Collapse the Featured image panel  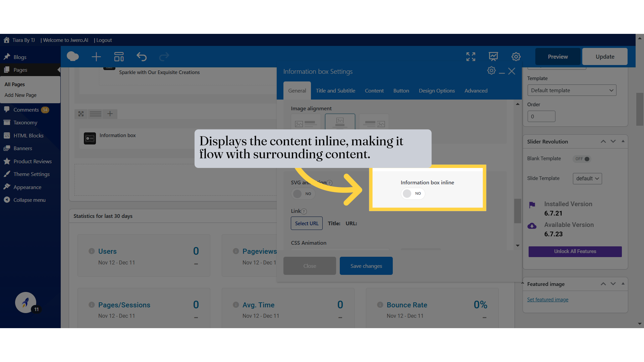point(623,284)
